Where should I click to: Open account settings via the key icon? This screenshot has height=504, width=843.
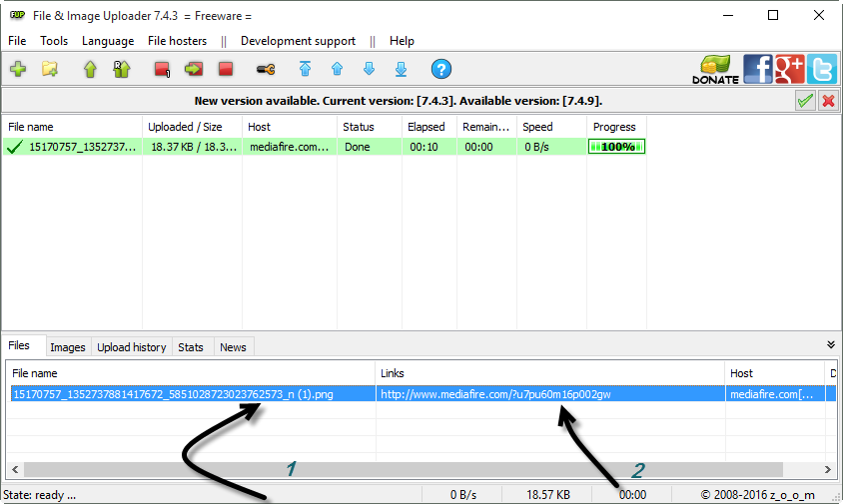coord(266,69)
